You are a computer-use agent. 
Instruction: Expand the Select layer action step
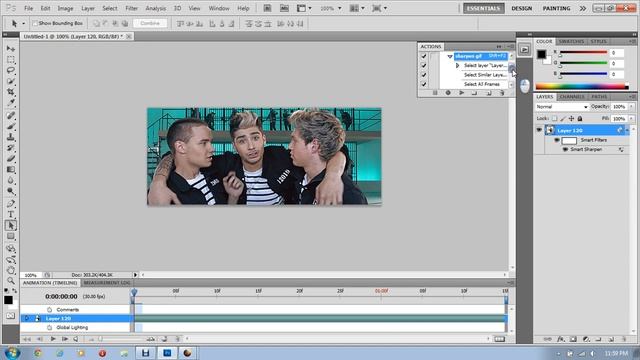click(457, 65)
